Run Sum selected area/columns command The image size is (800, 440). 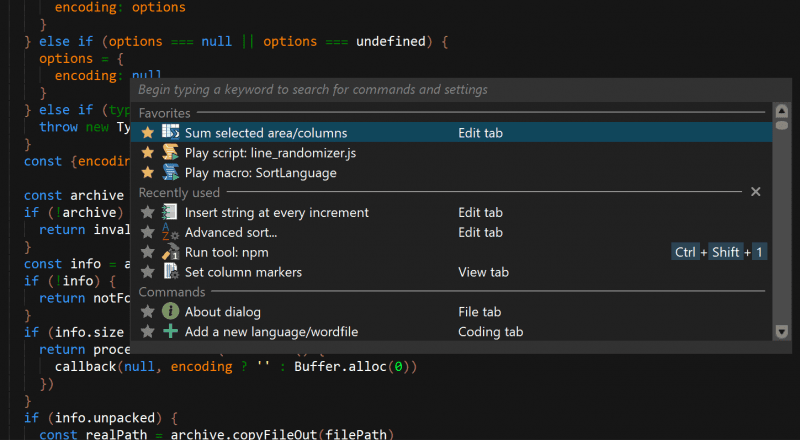tap(452, 133)
